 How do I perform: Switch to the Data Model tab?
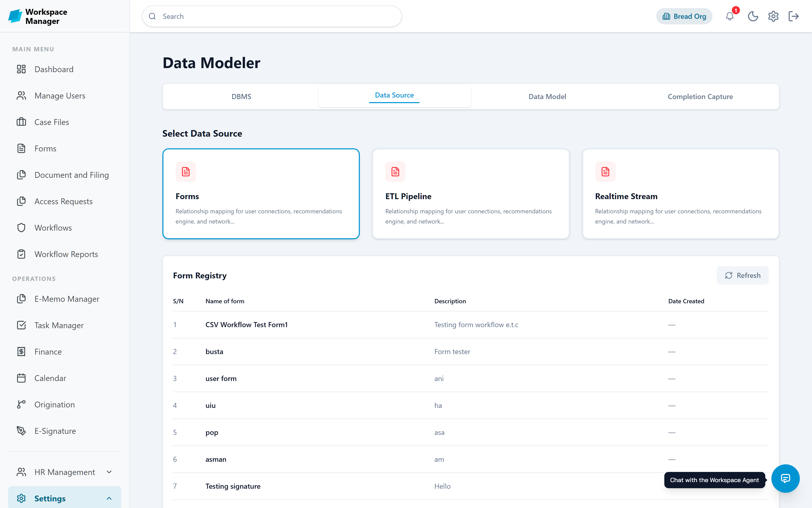coord(547,97)
